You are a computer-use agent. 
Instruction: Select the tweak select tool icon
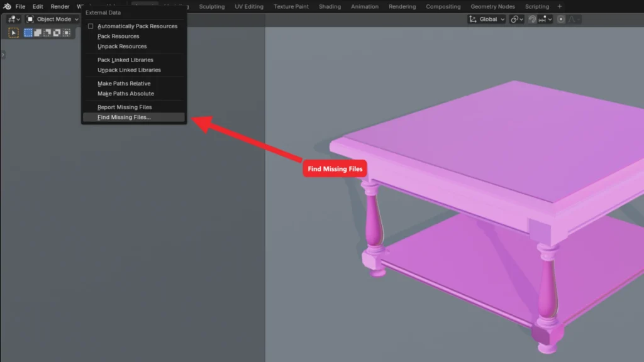14,33
